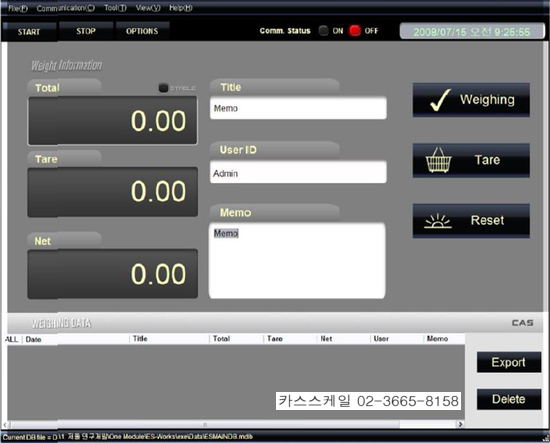
Task: Open the Help menu
Action: [x=181, y=8]
